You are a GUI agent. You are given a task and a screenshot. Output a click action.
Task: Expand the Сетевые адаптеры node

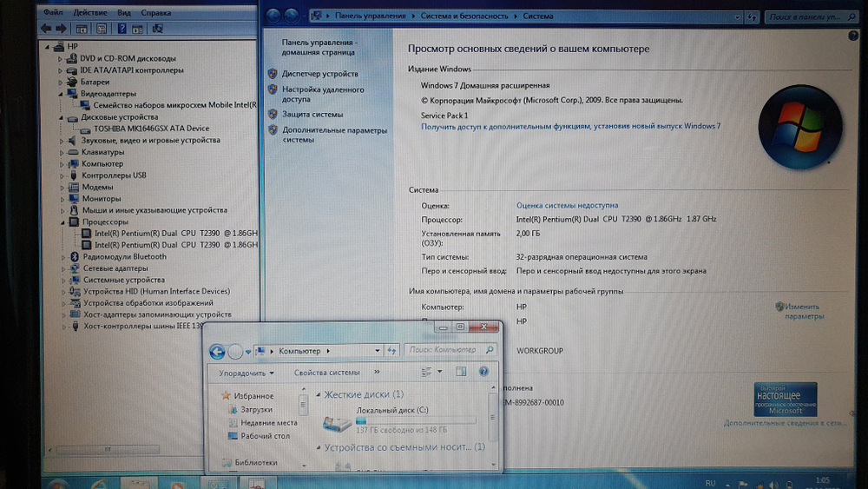[63, 268]
